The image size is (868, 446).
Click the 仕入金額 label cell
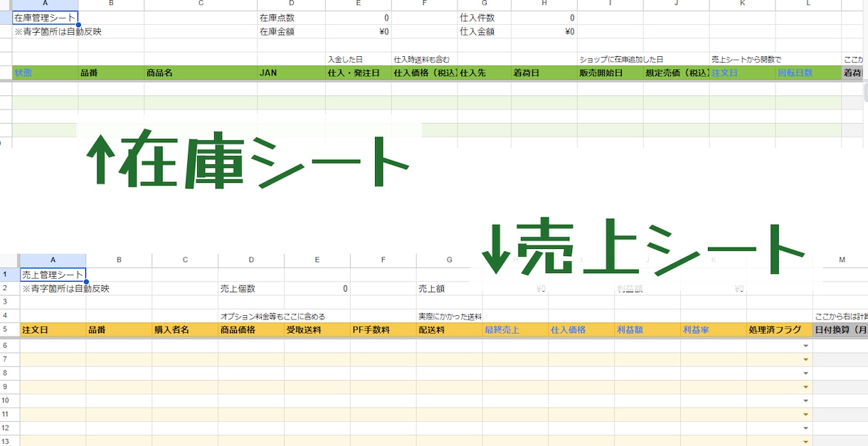tap(484, 31)
